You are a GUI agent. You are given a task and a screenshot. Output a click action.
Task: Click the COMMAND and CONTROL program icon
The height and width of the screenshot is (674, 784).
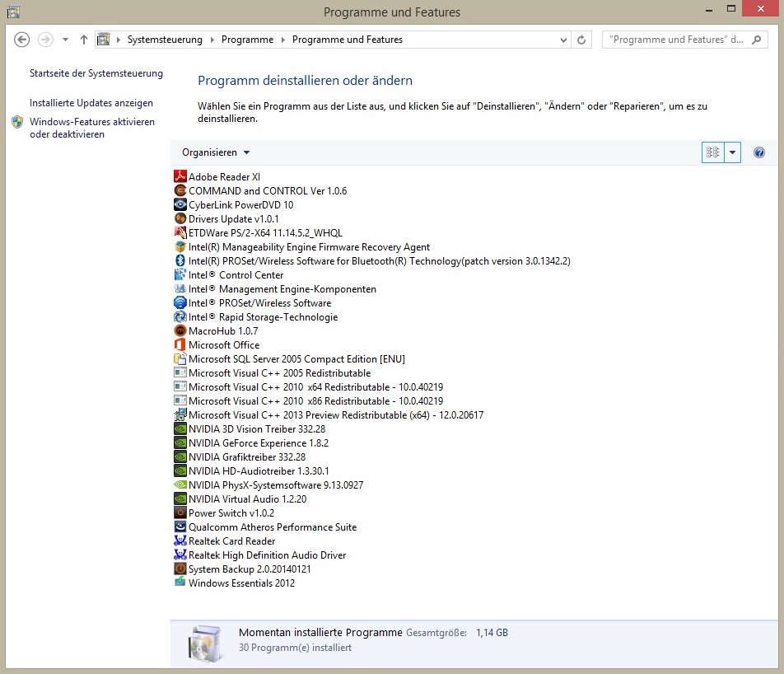coord(180,190)
